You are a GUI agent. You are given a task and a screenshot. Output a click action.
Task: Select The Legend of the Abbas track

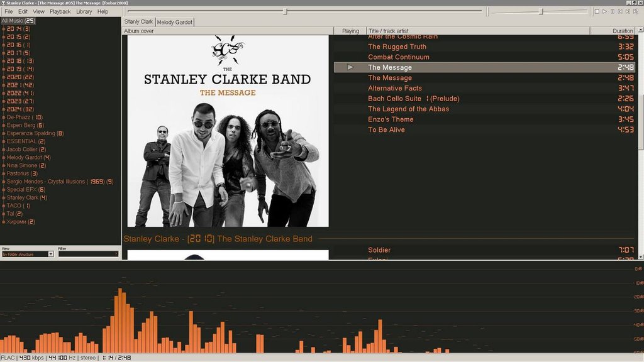(x=485, y=109)
